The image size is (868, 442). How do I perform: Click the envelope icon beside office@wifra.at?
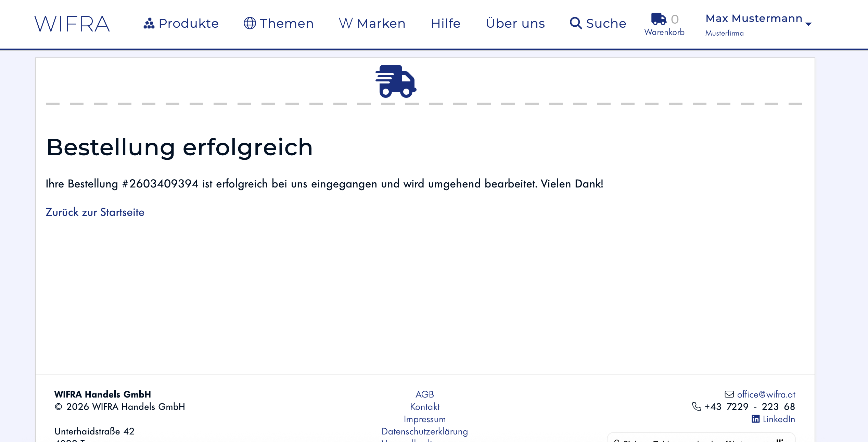pos(730,394)
